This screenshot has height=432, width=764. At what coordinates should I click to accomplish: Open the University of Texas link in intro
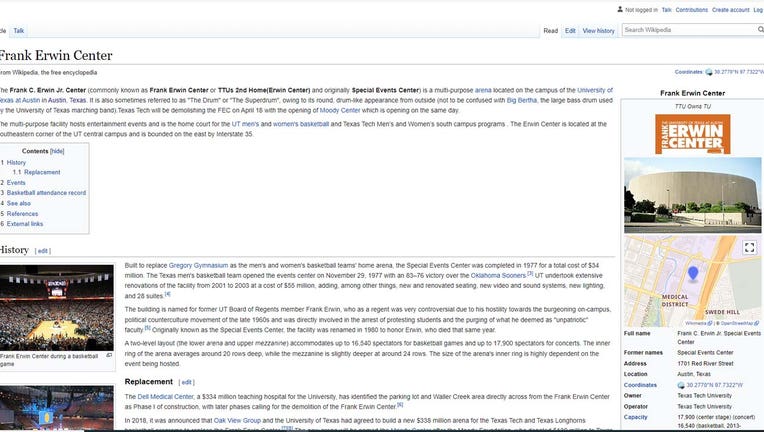click(x=595, y=90)
